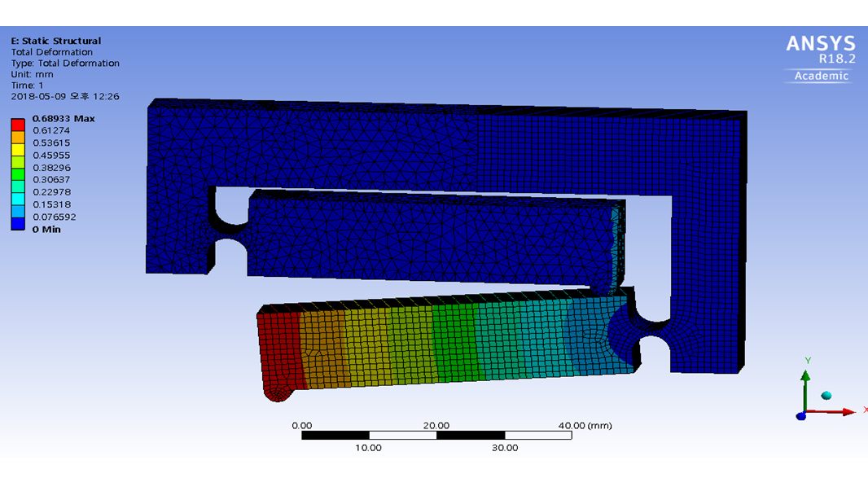
Task: Click the 0.68933 Max legend value
Action: pyautogui.click(x=64, y=119)
